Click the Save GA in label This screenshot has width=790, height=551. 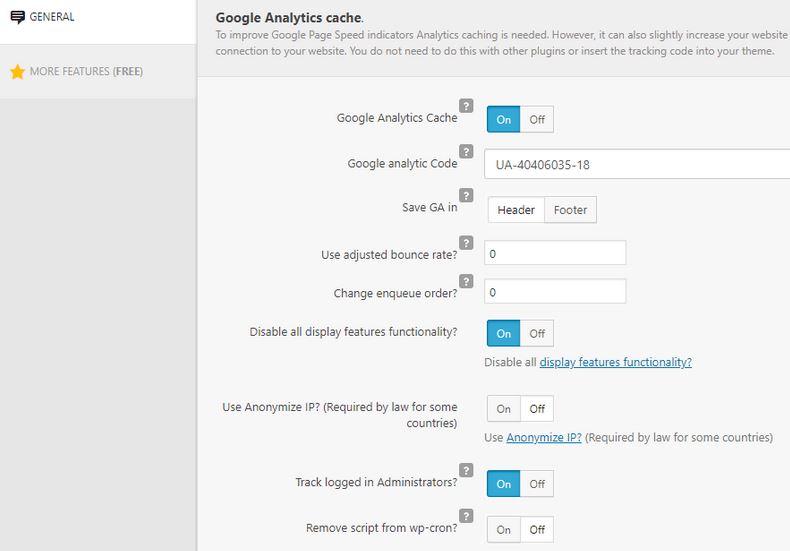pyautogui.click(x=430, y=207)
